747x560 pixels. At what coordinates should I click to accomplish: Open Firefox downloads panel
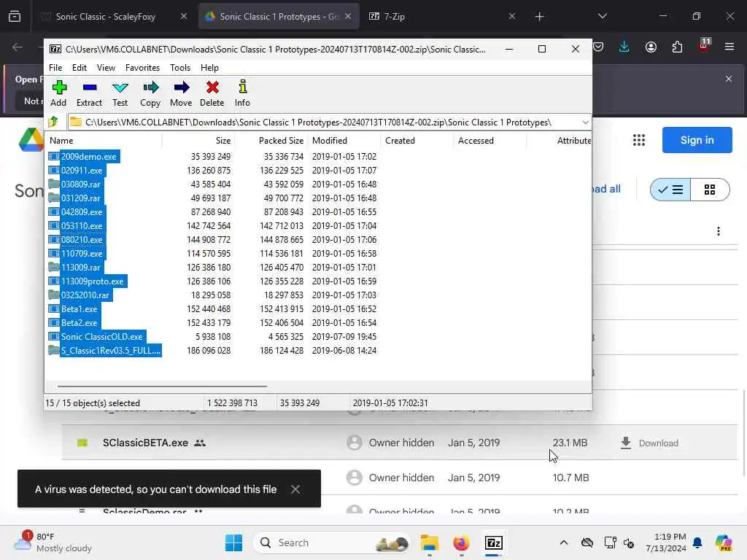pos(624,47)
